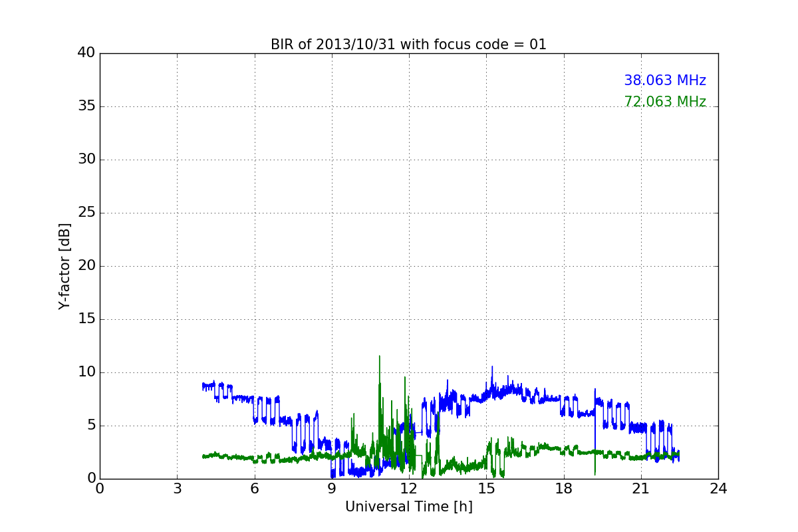Select the green '72.063 MHz' legend label
Image resolution: width=798 pixels, height=532 pixels.
coord(665,102)
